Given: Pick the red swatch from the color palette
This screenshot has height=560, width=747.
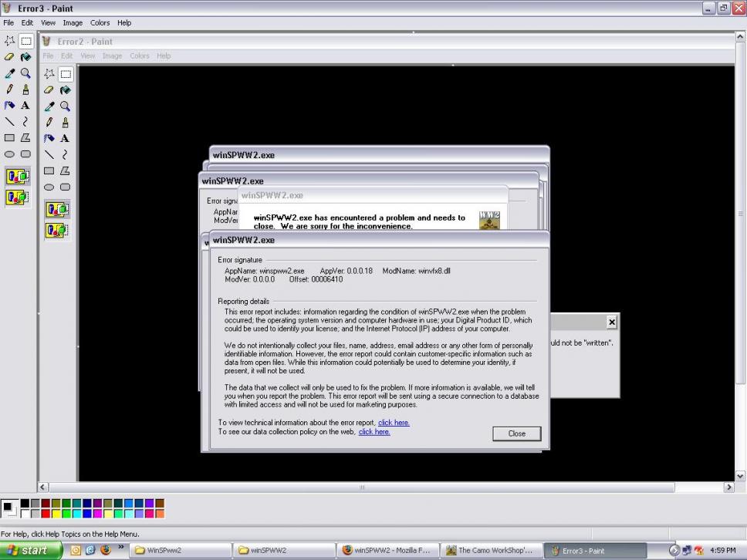Looking at the screenshot, I should pos(46,514).
